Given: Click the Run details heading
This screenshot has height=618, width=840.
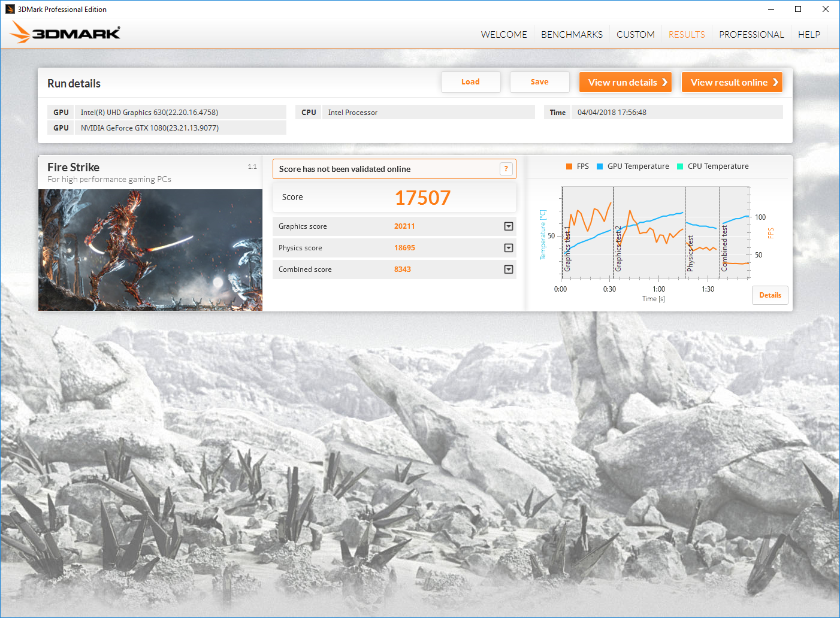Looking at the screenshot, I should tap(74, 83).
